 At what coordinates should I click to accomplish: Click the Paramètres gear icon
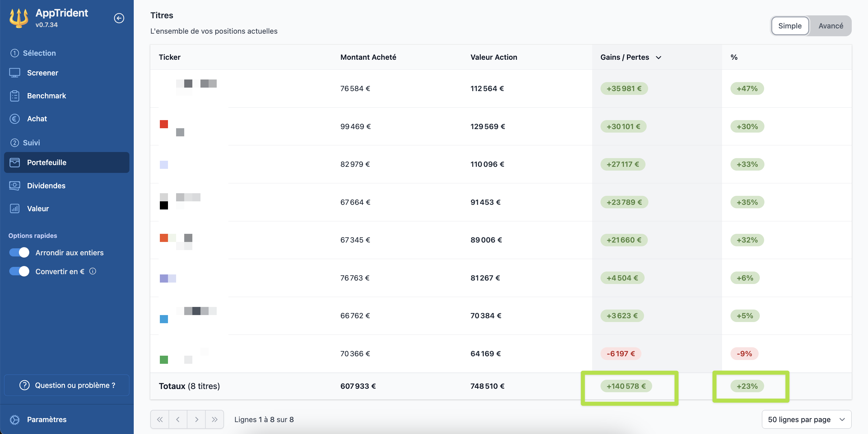tap(15, 419)
